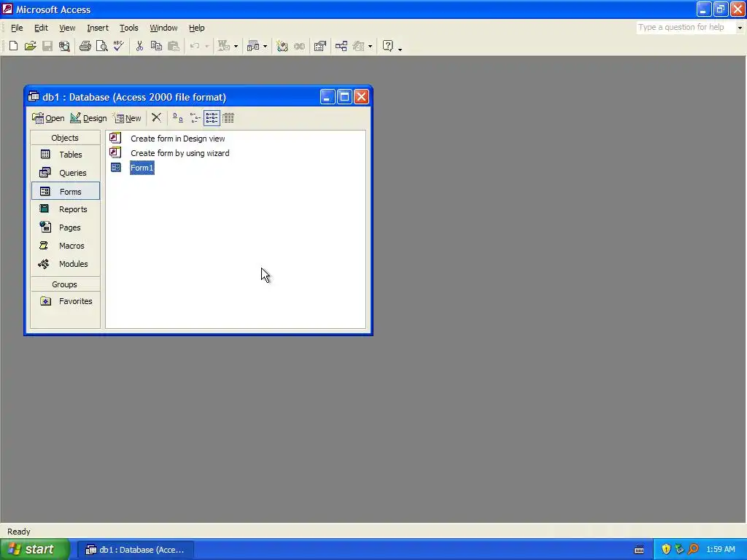This screenshot has height=560, width=747.
Task: Click the Copy toolbar icon
Action: tap(156, 46)
